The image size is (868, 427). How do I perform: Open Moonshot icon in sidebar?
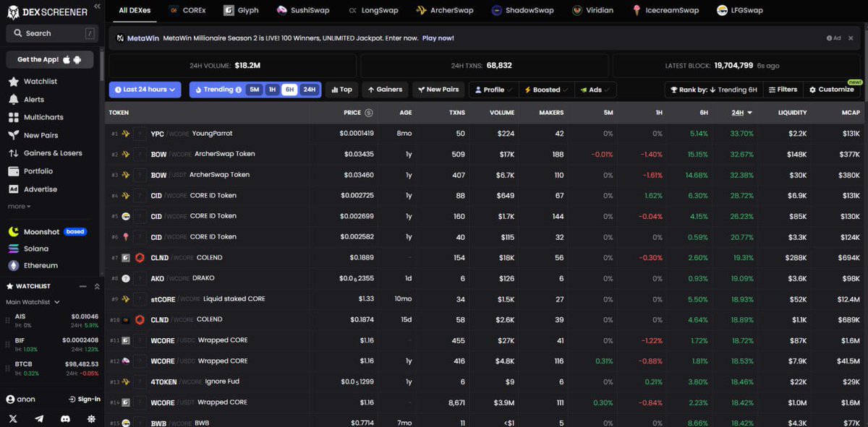14,231
